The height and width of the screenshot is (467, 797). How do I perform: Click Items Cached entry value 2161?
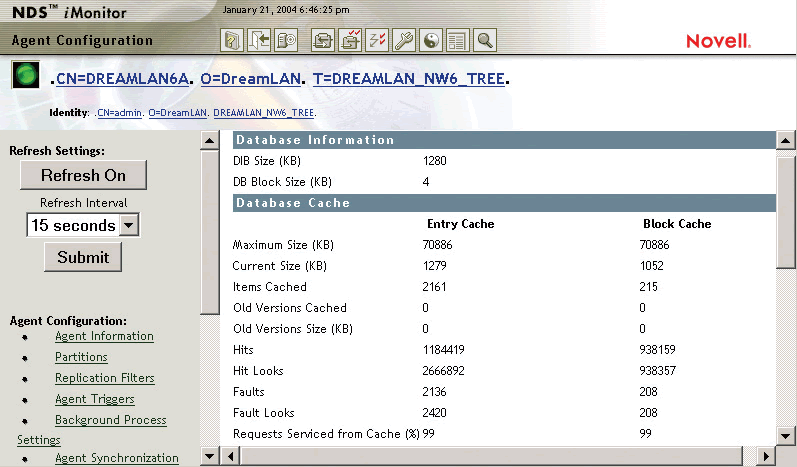click(x=434, y=287)
